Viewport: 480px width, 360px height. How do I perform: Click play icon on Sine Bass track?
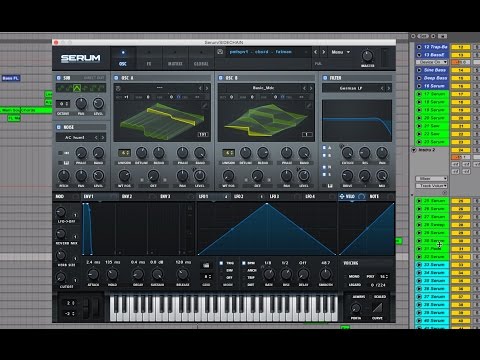pyautogui.click(x=419, y=70)
